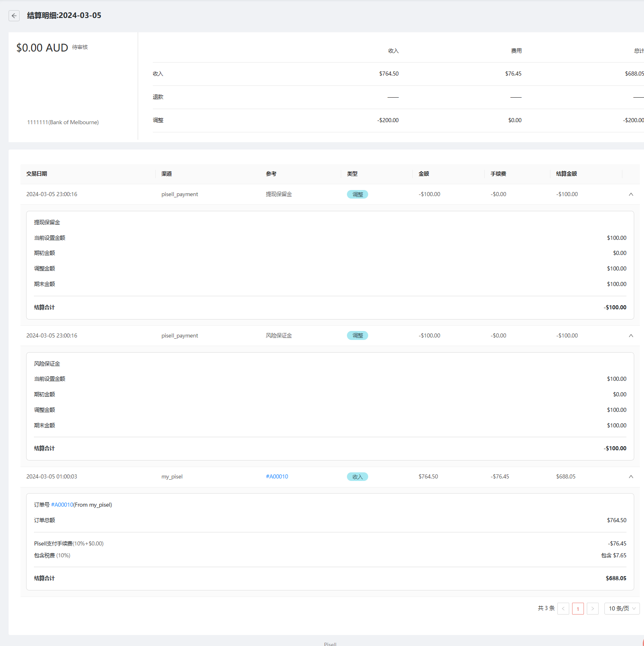Click the back arrow button

(x=14, y=16)
